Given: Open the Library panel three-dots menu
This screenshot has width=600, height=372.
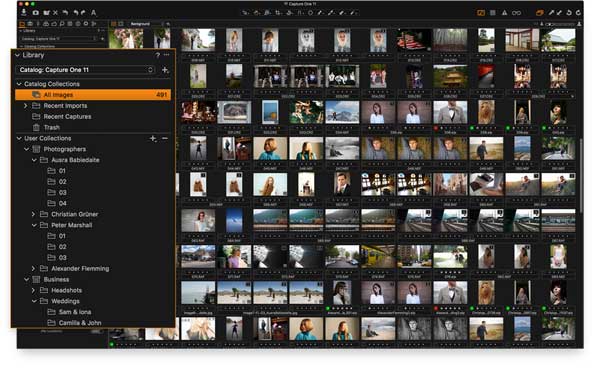Looking at the screenshot, I should click(x=166, y=55).
